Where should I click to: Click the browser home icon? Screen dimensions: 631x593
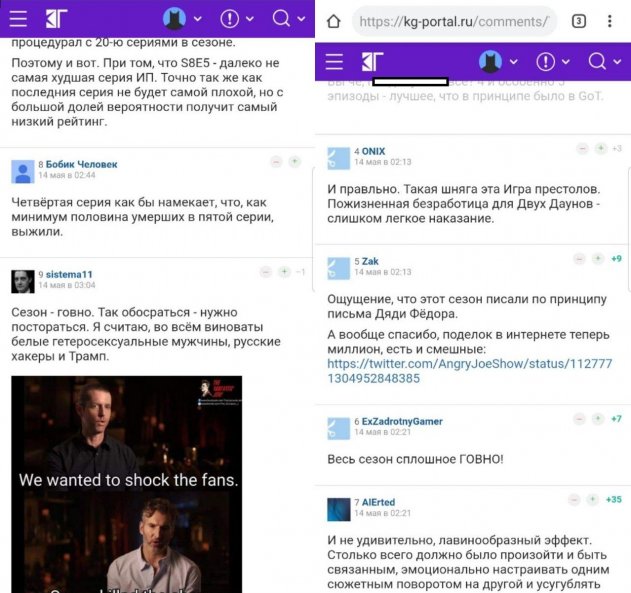[334, 21]
